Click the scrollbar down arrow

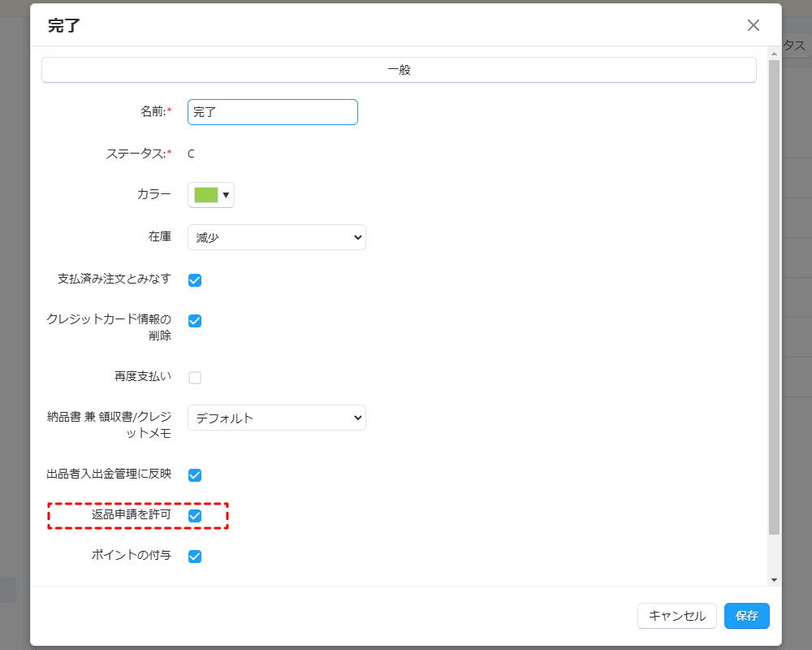click(774, 580)
